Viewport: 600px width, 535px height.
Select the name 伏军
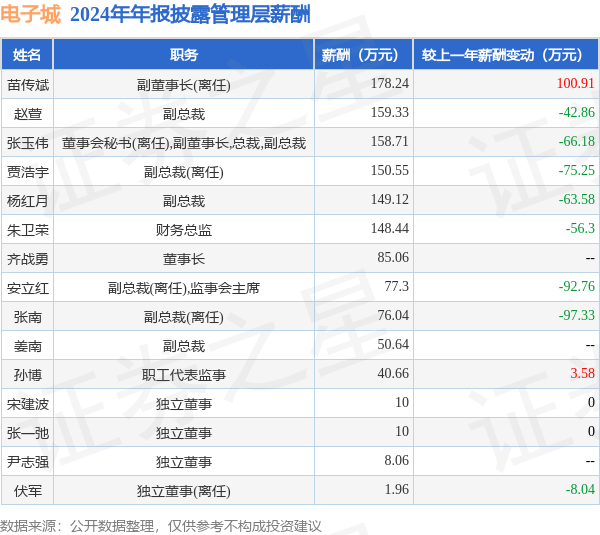point(28,491)
